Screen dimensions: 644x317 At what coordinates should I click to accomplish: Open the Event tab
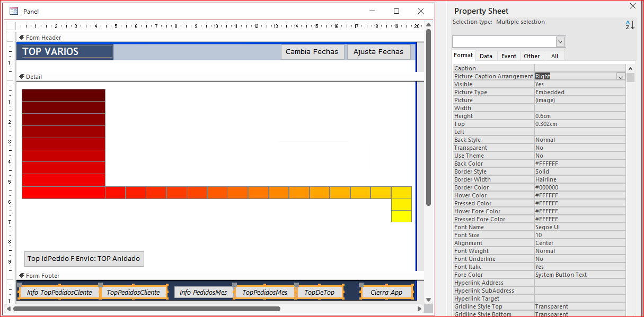click(509, 56)
